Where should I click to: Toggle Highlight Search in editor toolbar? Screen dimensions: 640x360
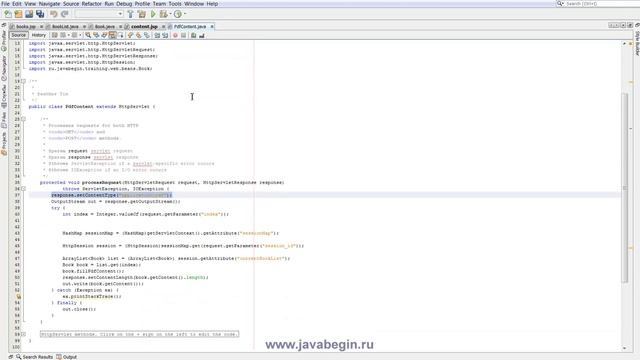(x=112, y=36)
